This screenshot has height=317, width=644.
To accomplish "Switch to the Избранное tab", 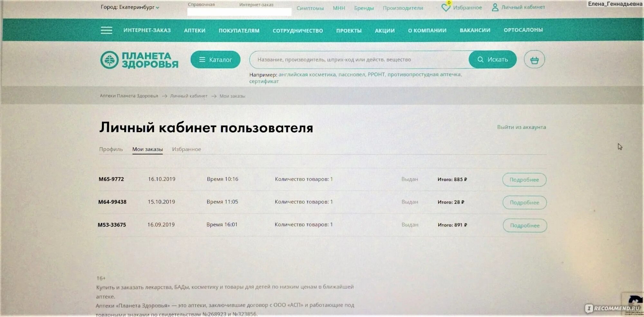I will click(x=186, y=149).
